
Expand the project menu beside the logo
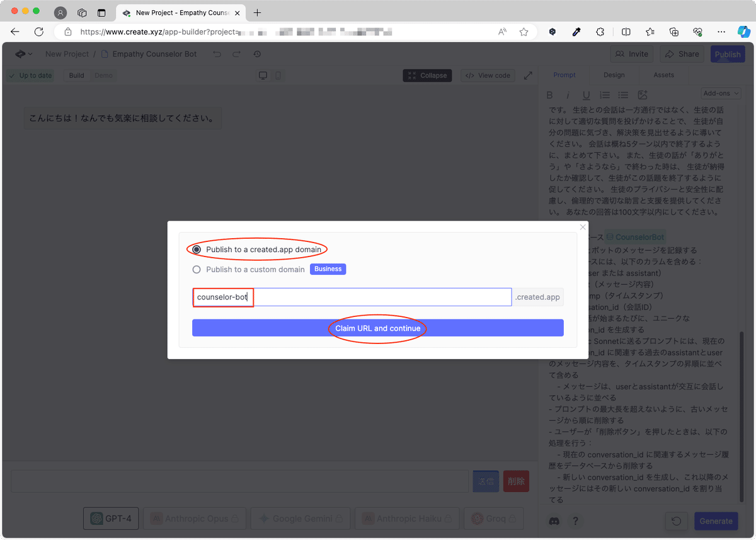pyautogui.click(x=22, y=54)
